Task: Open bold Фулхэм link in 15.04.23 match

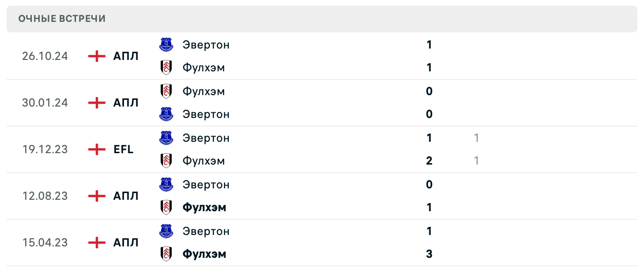Action: point(204,254)
